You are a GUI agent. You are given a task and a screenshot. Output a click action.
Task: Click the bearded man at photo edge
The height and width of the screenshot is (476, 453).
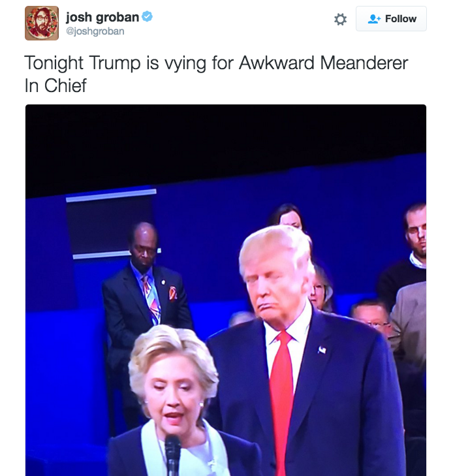pyautogui.click(x=415, y=234)
